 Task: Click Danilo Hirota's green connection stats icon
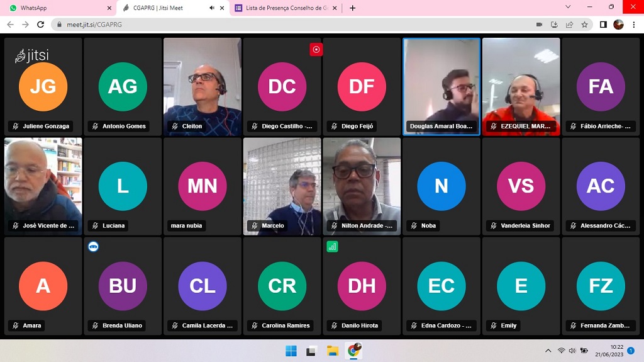tap(332, 246)
